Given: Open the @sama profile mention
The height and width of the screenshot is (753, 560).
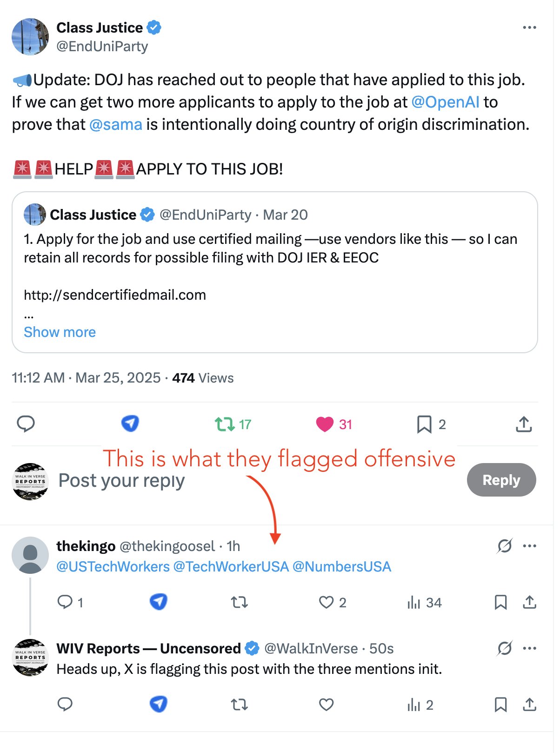Looking at the screenshot, I should [115, 124].
